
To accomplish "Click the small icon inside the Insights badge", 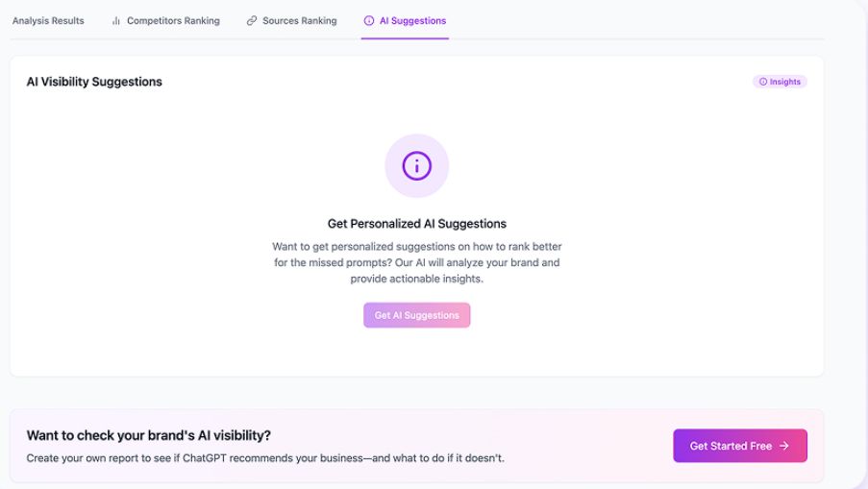I will pyautogui.click(x=763, y=82).
